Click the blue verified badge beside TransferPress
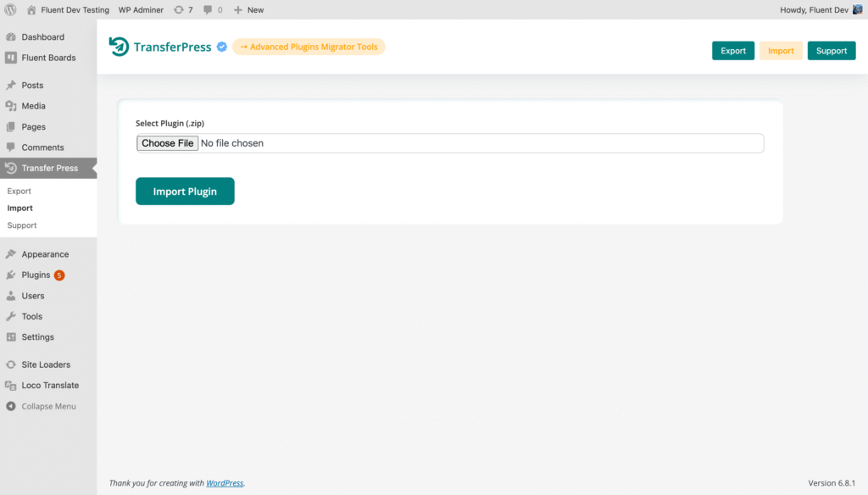 (221, 47)
